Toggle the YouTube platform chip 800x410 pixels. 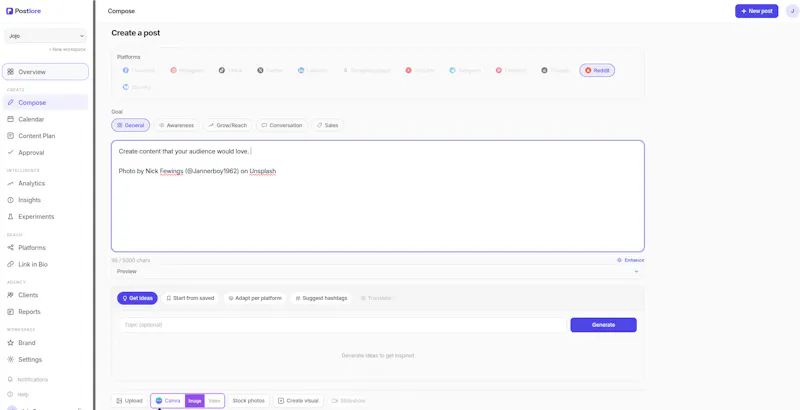(x=420, y=70)
